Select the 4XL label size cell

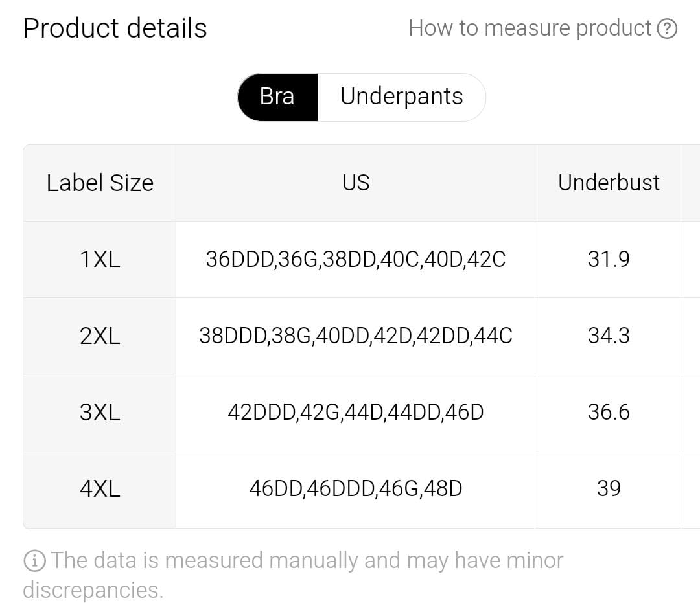(100, 489)
